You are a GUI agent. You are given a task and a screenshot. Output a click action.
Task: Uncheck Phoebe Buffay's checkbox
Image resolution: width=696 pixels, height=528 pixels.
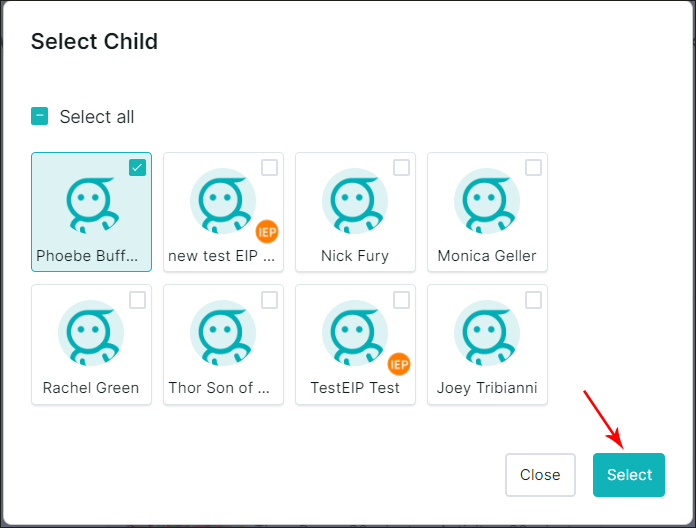pos(138,168)
